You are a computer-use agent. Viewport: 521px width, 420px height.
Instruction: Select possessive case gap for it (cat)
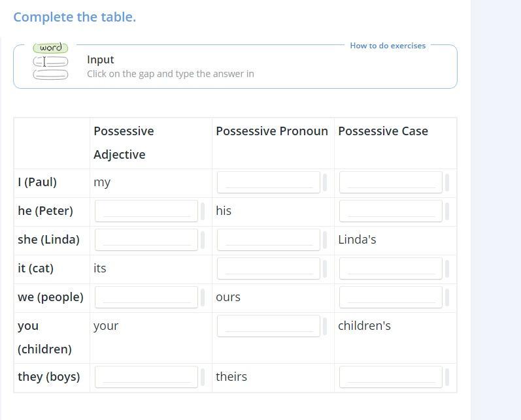tap(391, 268)
